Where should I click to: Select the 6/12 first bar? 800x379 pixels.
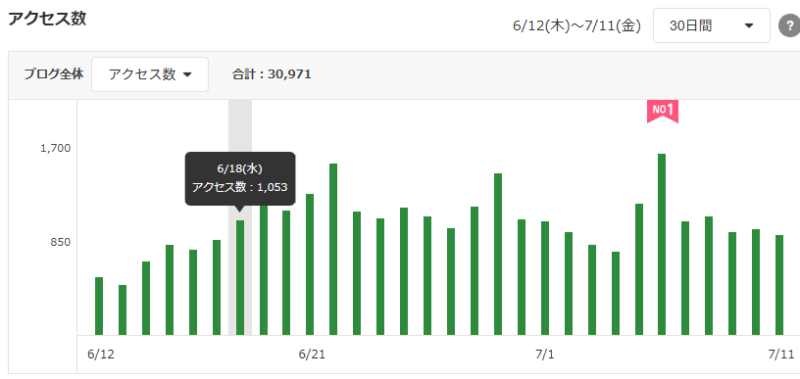tap(99, 306)
